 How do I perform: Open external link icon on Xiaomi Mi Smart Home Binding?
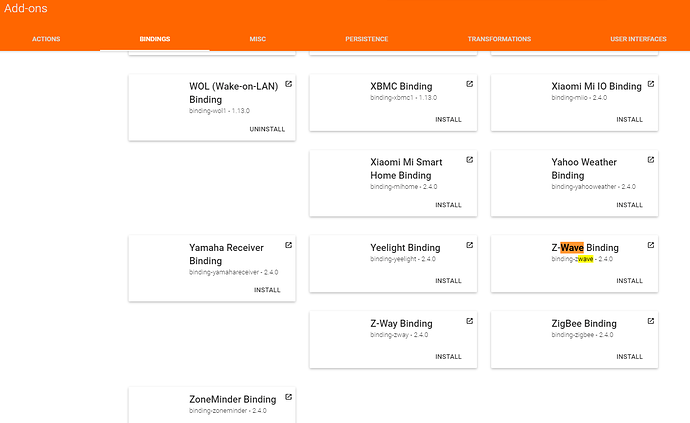[x=470, y=160]
